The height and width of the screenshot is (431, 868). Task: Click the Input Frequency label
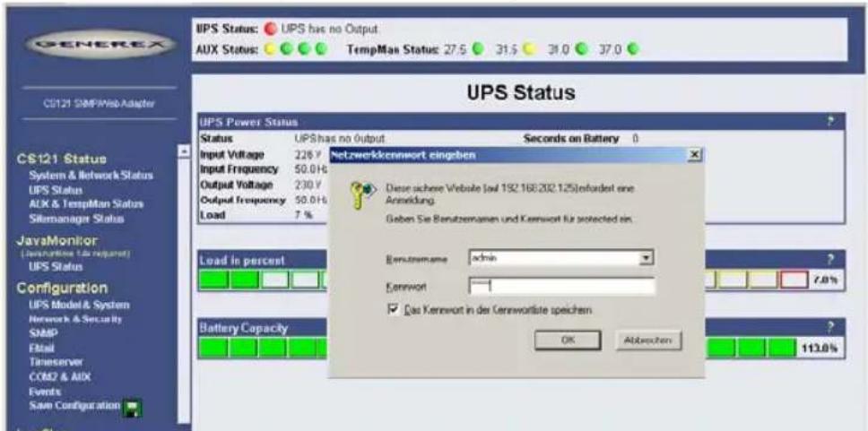[239, 169]
